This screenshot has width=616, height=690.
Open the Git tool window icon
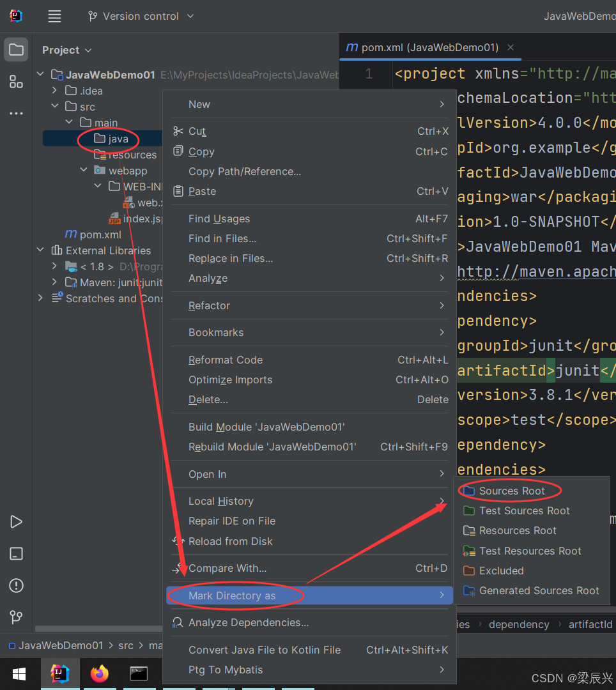16,617
